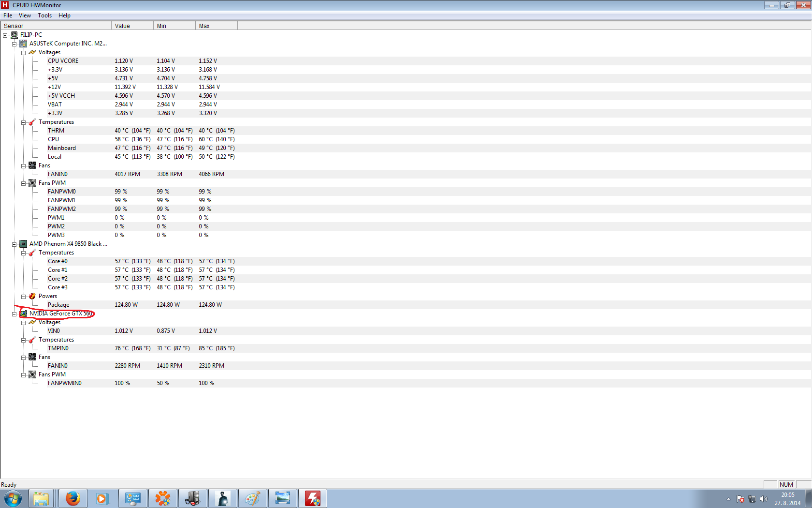
Task: Collapse the Powers group
Action: (23, 297)
